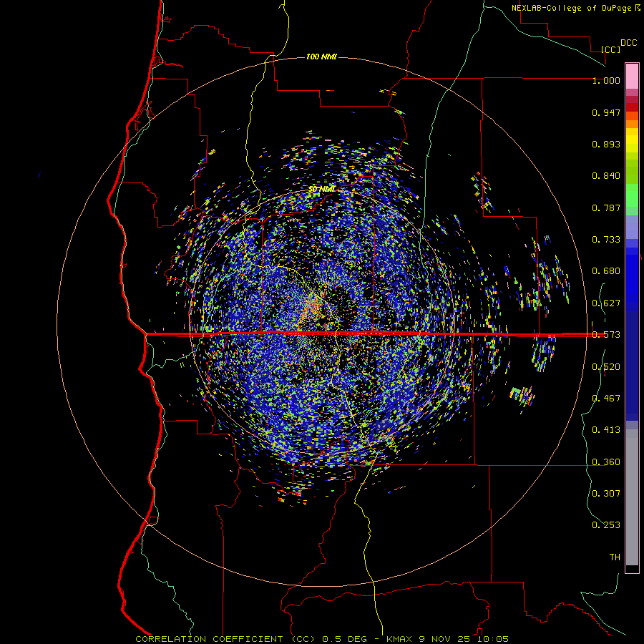The height and width of the screenshot is (644, 644).
Task: Pick the bright green color bar segment
Action: tap(632, 195)
